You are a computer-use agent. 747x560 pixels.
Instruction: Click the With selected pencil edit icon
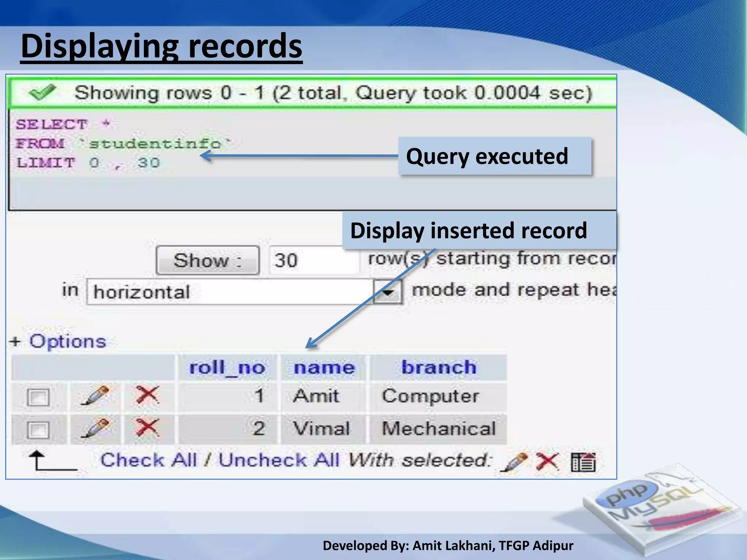[514, 462]
